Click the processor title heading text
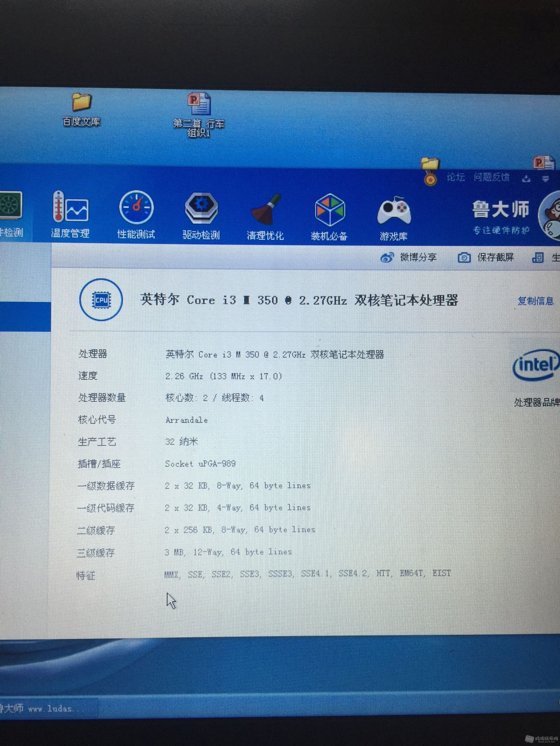This screenshot has height=746, width=560. coord(299,300)
